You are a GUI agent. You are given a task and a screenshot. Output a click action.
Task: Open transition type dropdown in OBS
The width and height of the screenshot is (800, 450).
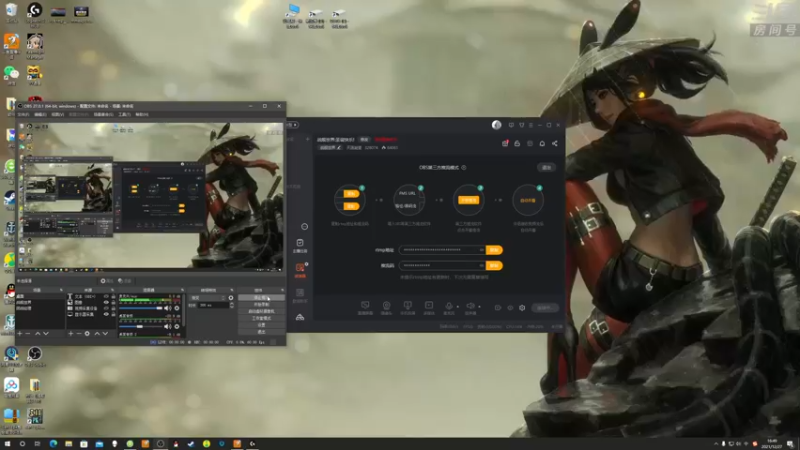(208, 297)
